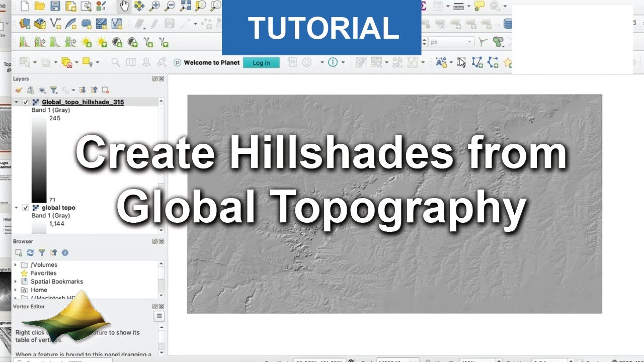The height and width of the screenshot is (362, 644).
Task: Click Increase Contrast icon
Action: click(117, 42)
